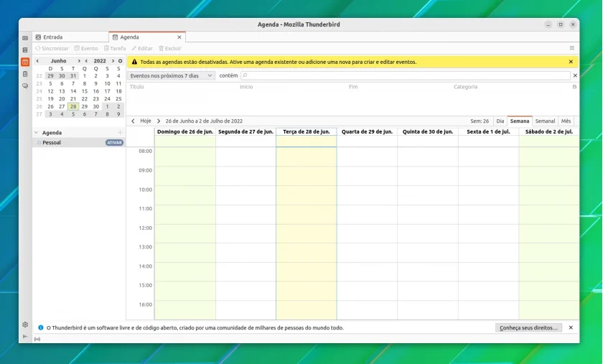Open 'Eventos nos próximos 7 dias' dropdown
Screen dimensions: 603x364
pos(171,76)
